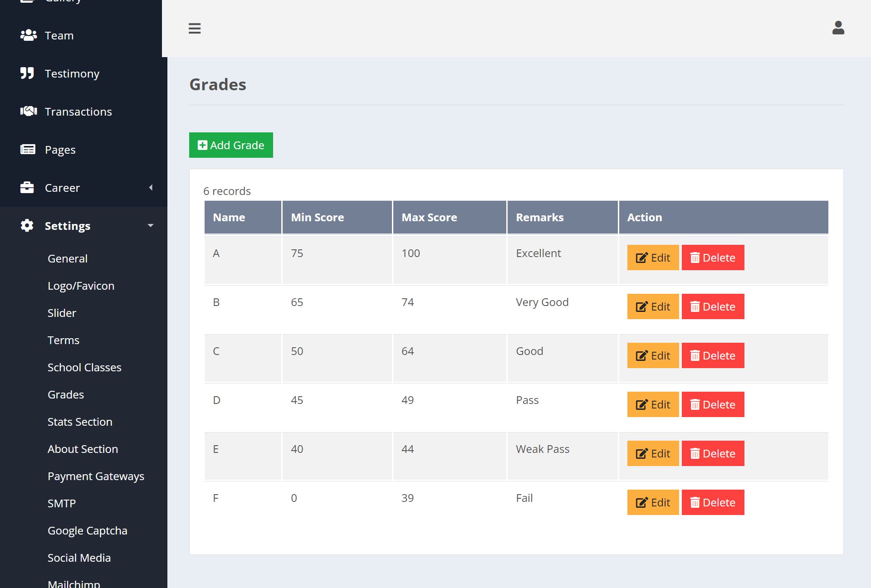871x588 pixels.
Task: Click the hamburger menu icon
Action: pos(195,28)
